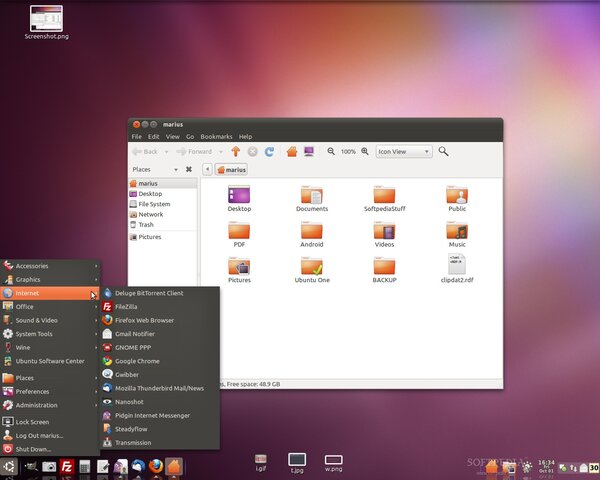This screenshot has width=600, height=480.
Task: Activate the home folder dock icon
Action: point(174,467)
